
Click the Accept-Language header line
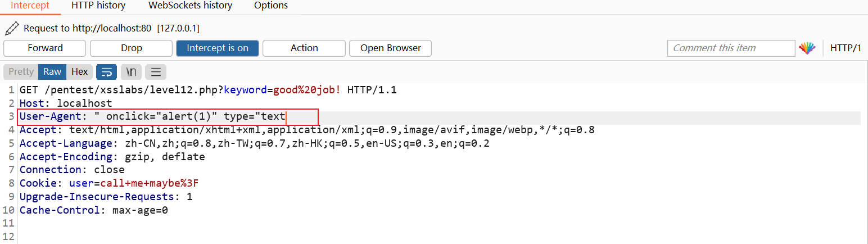pos(255,144)
